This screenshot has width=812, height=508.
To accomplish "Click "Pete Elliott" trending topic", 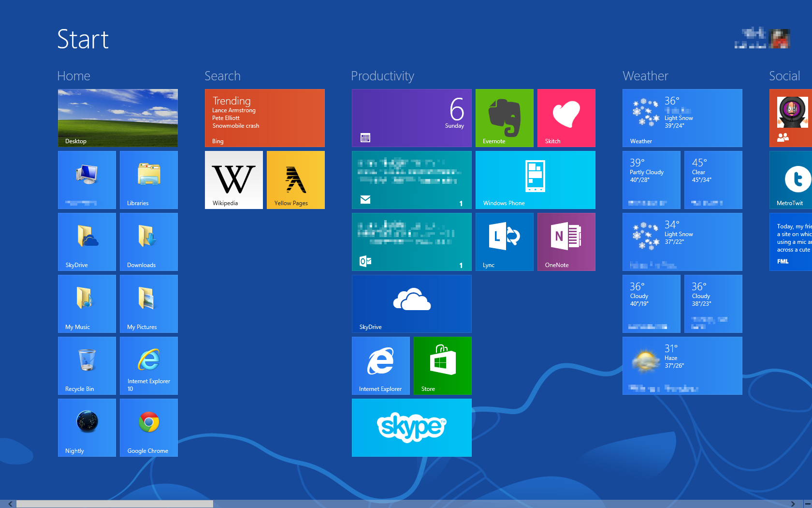I will tap(226, 118).
